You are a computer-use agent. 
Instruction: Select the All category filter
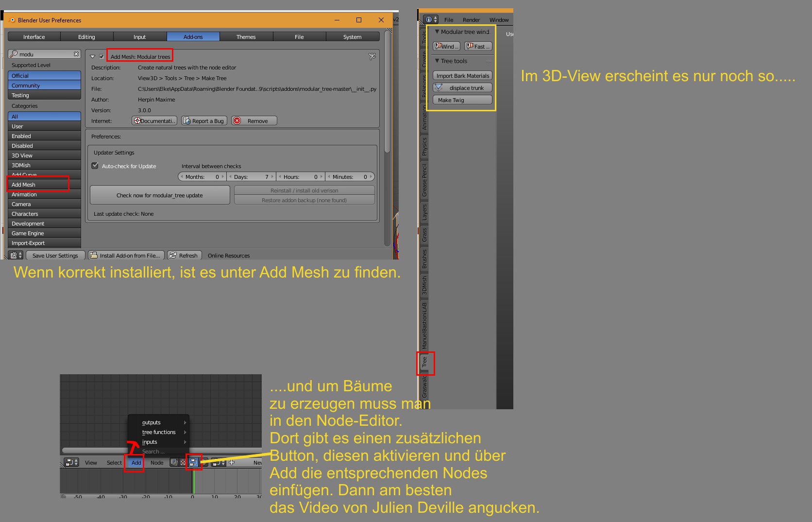click(44, 116)
